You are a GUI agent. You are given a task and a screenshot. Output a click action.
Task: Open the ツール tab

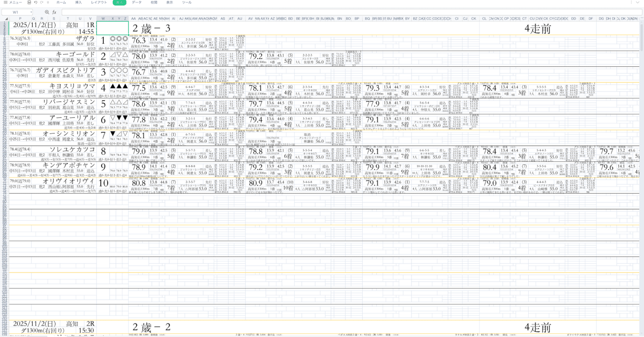point(187,3)
